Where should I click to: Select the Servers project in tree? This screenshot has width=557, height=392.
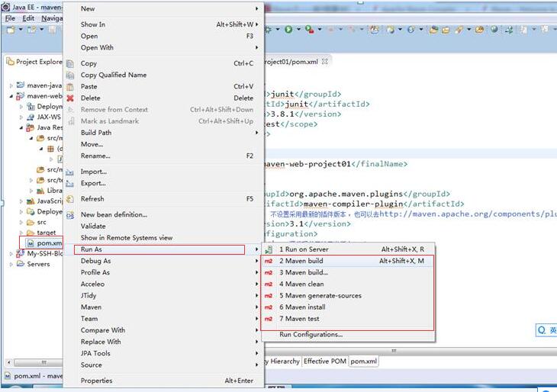pos(34,264)
